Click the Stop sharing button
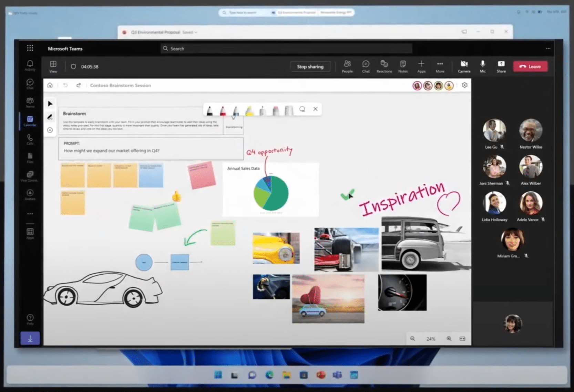The width and height of the screenshot is (574, 392). (310, 66)
